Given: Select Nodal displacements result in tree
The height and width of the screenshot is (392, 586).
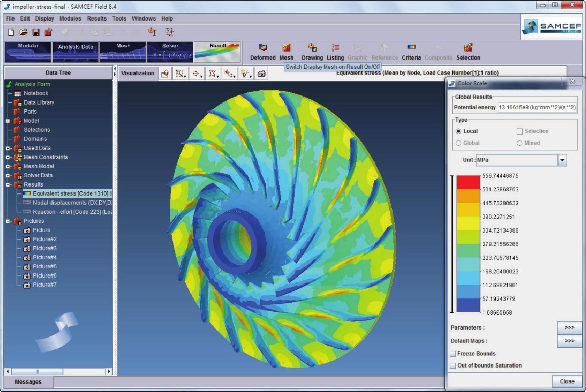Looking at the screenshot, I should 71,203.
